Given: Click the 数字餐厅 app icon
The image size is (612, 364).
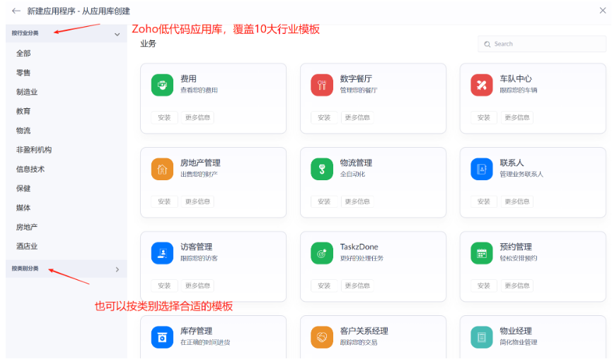Looking at the screenshot, I should pyautogui.click(x=322, y=85).
